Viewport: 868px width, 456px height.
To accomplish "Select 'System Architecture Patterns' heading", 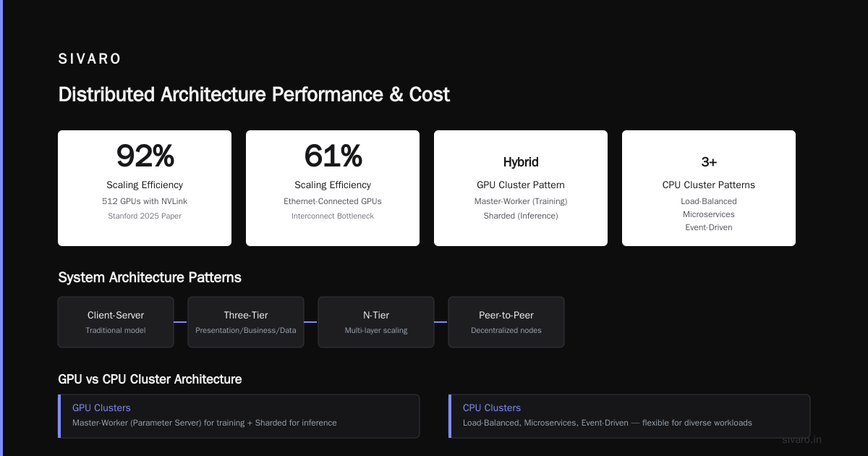I will pyautogui.click(x=150, y=277).
